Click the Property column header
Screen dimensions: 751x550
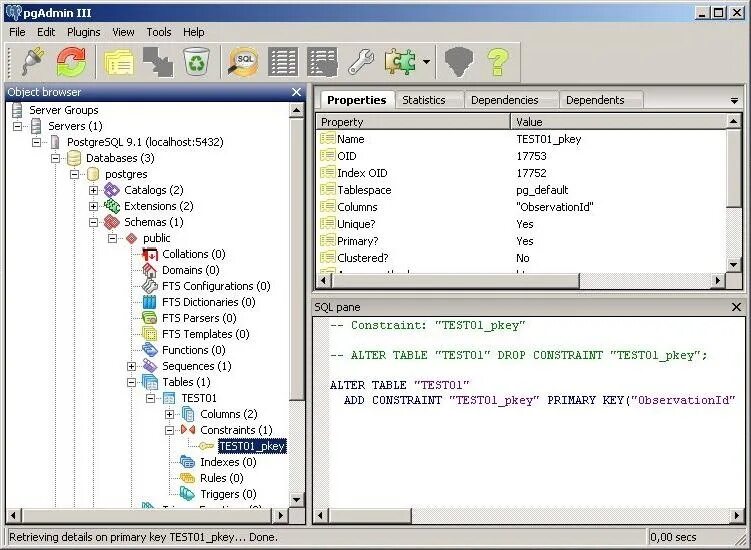(413, 122)
